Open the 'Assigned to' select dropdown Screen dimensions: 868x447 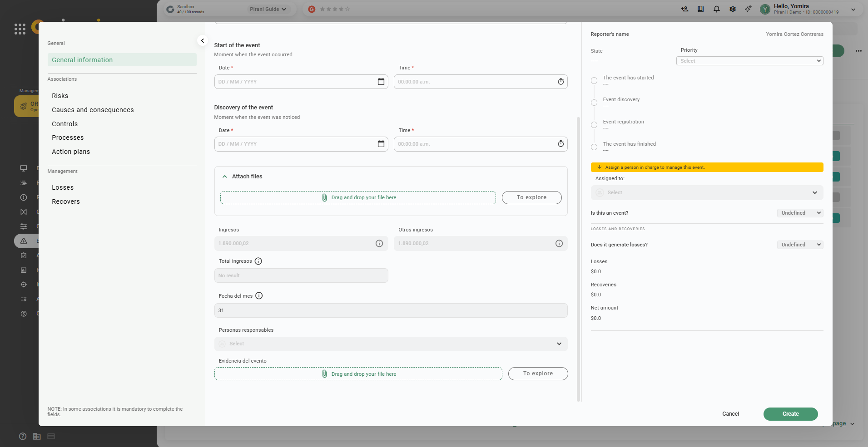tap(707, 193)
